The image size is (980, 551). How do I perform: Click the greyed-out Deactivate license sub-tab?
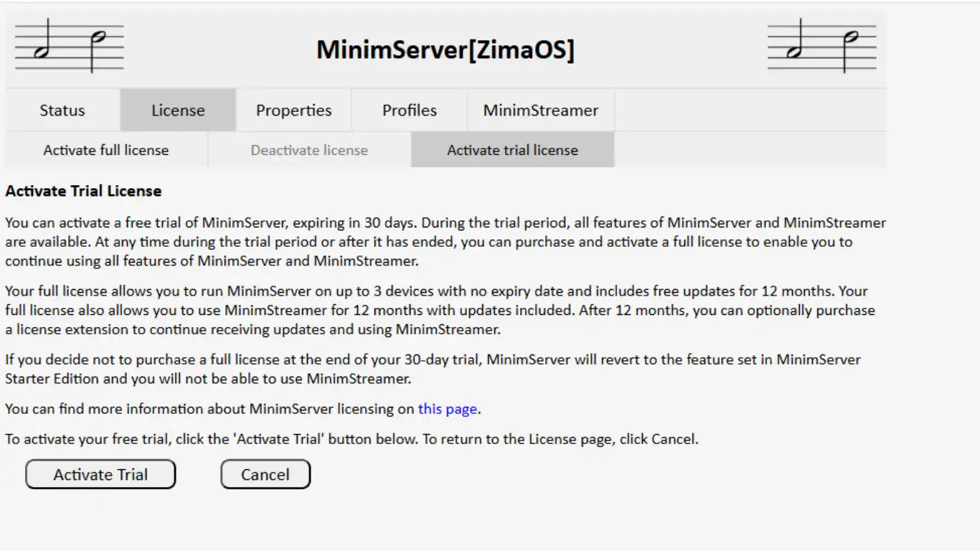point(309,150)
